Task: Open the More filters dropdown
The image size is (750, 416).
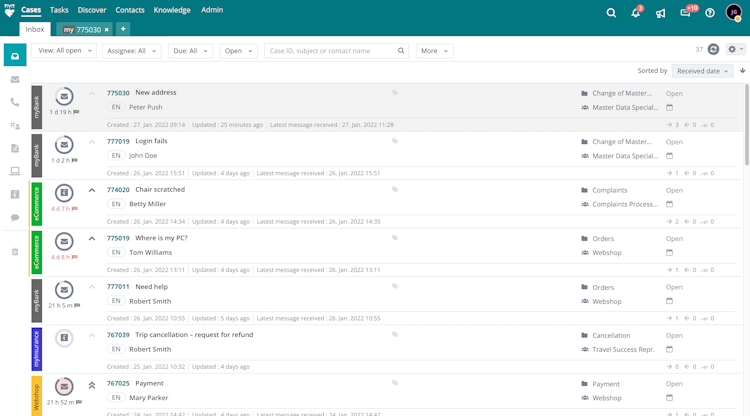Action: [x=434, y=51]
